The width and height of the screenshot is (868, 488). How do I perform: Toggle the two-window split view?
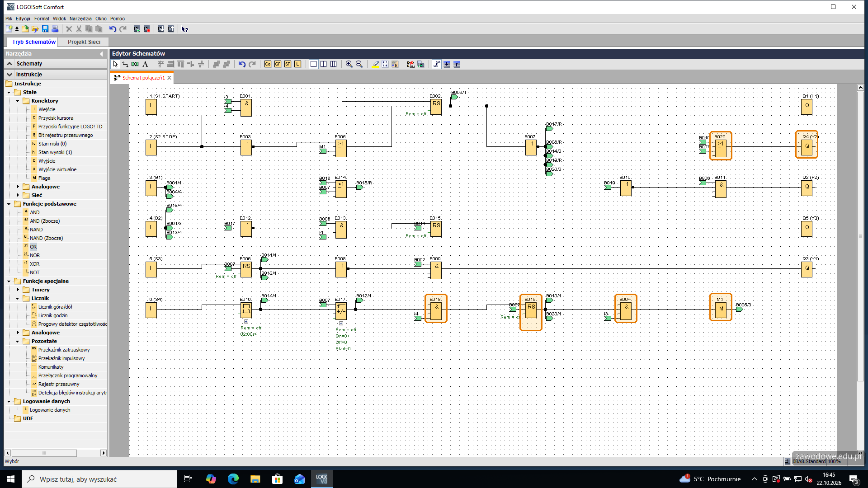[323, 64]
